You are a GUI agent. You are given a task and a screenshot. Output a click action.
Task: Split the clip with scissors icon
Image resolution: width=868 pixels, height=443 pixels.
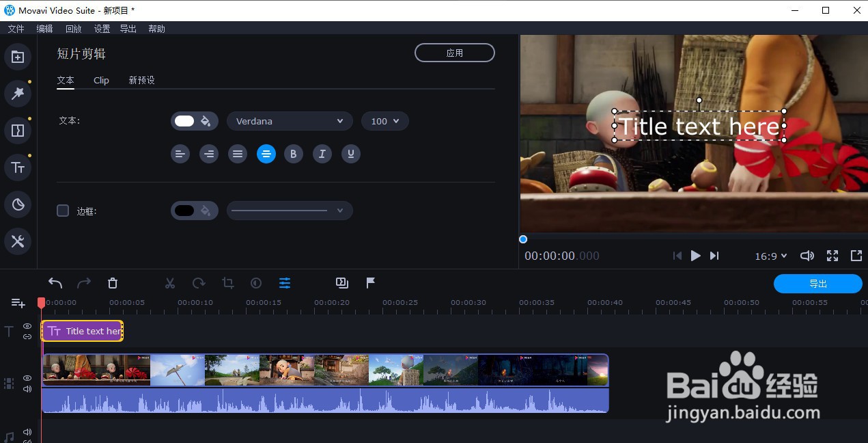(170, 283)
